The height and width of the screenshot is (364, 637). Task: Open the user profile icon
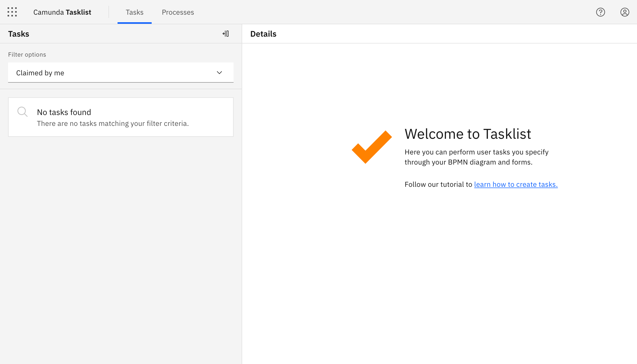[625, 12]
